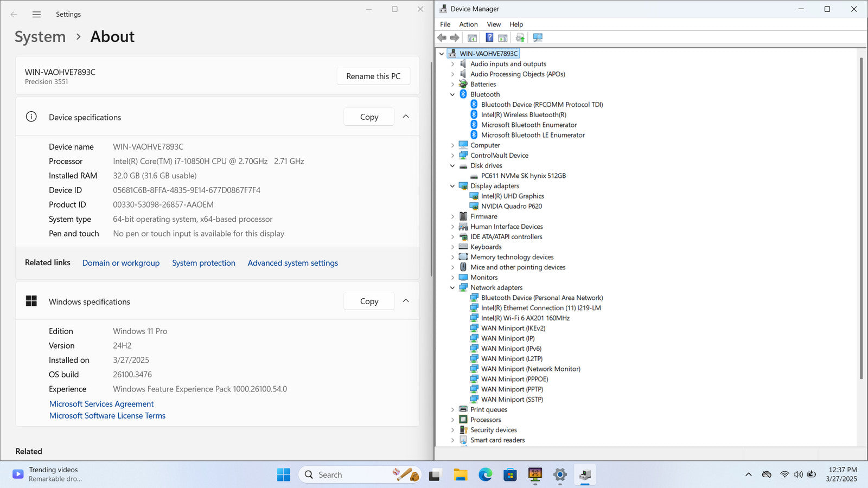Click Show/Hide Action Pane toolbar icon
The height and width of the screenshot is (488, 868).
point(503,37)
